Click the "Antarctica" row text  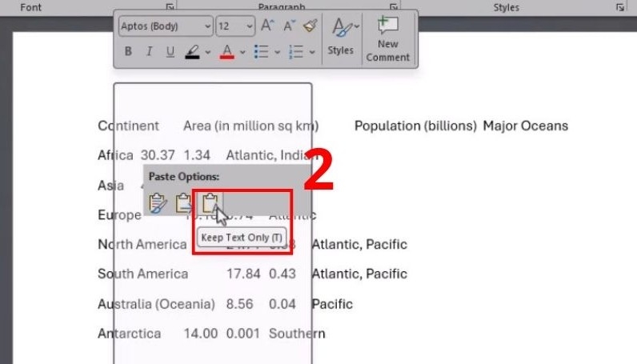(x=130, y=334)
